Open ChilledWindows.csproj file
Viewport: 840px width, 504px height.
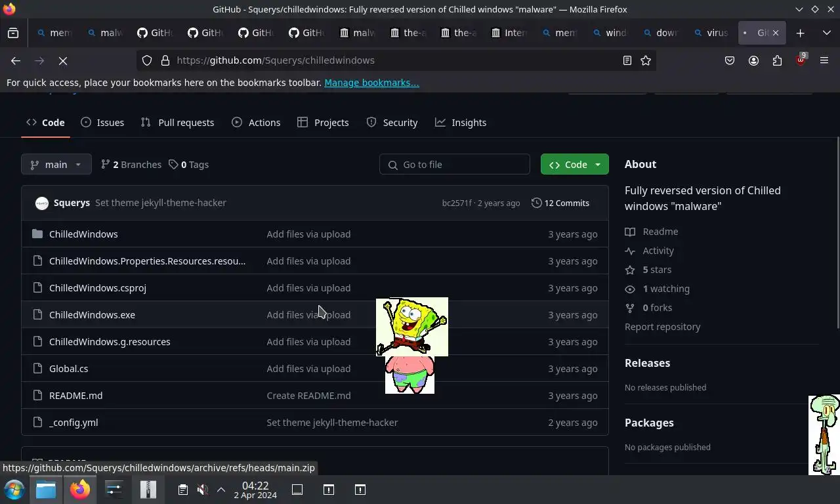pos(98,287)
